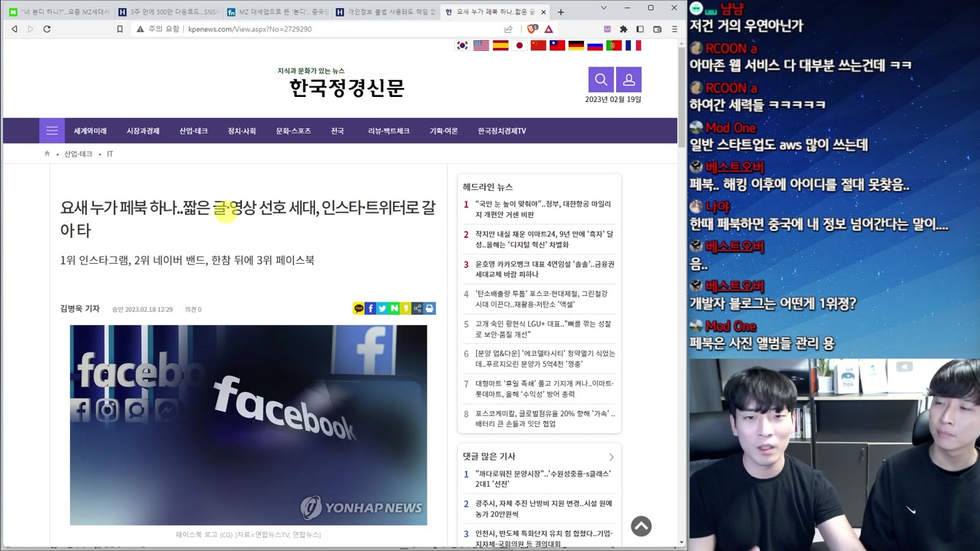Open headline 8 about 포스코케미칼

coord(545,418)
